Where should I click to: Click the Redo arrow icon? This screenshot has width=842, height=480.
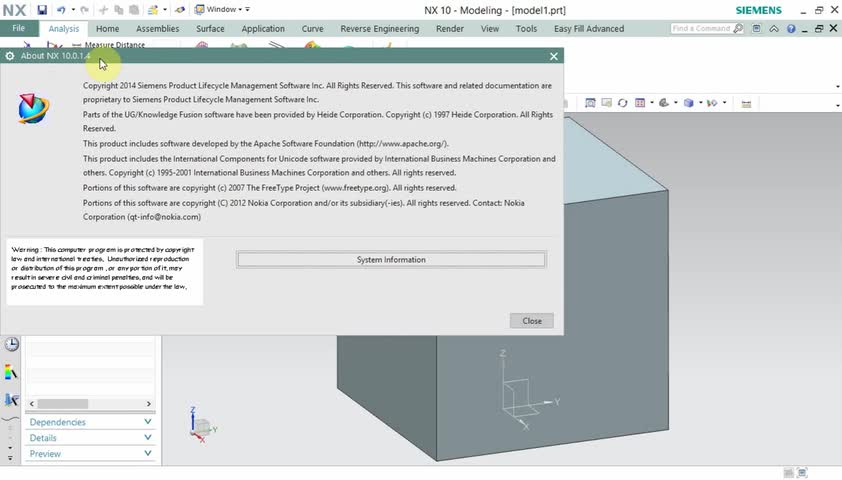(84, 10)
